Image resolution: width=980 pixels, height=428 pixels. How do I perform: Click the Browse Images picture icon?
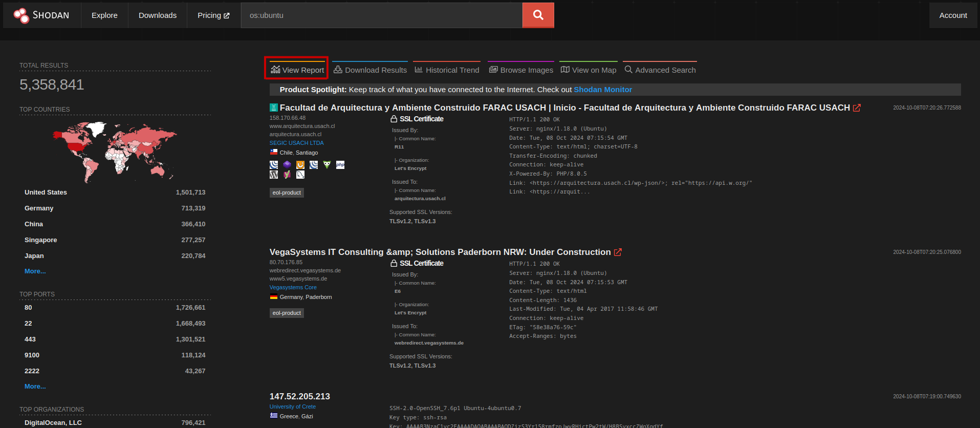pyautogui.click(x=493, y=70)
